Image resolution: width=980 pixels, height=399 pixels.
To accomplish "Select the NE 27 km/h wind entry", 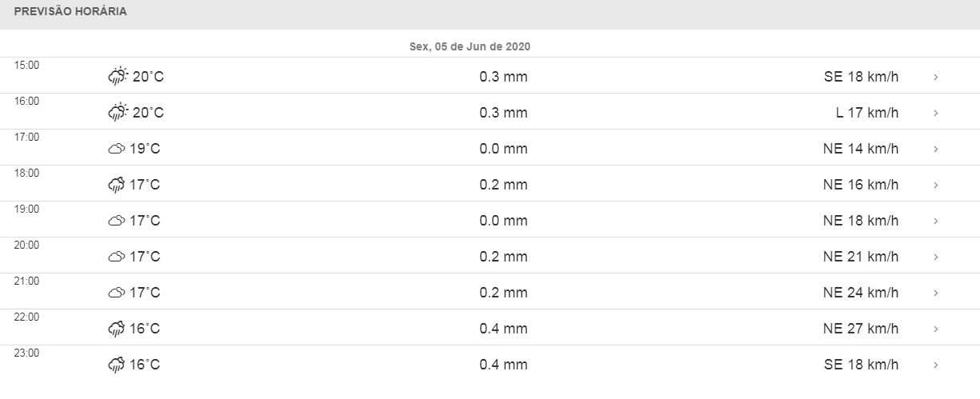I will 860,329.
